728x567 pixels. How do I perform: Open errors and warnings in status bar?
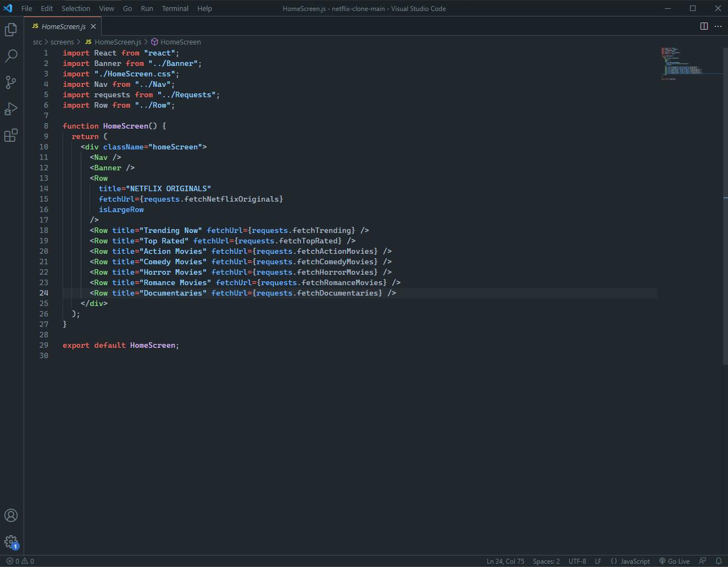point(20,561)
